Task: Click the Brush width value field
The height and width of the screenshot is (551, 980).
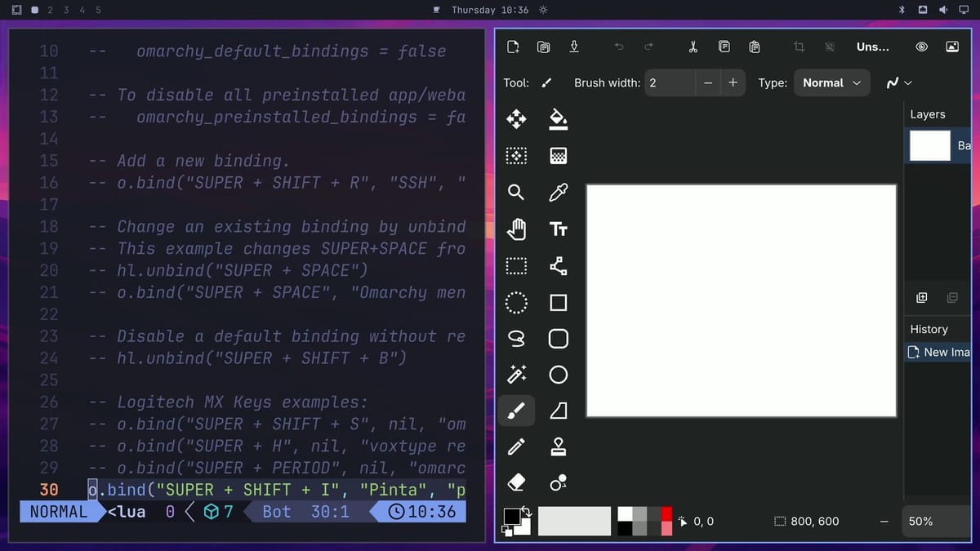Action: 670,82
